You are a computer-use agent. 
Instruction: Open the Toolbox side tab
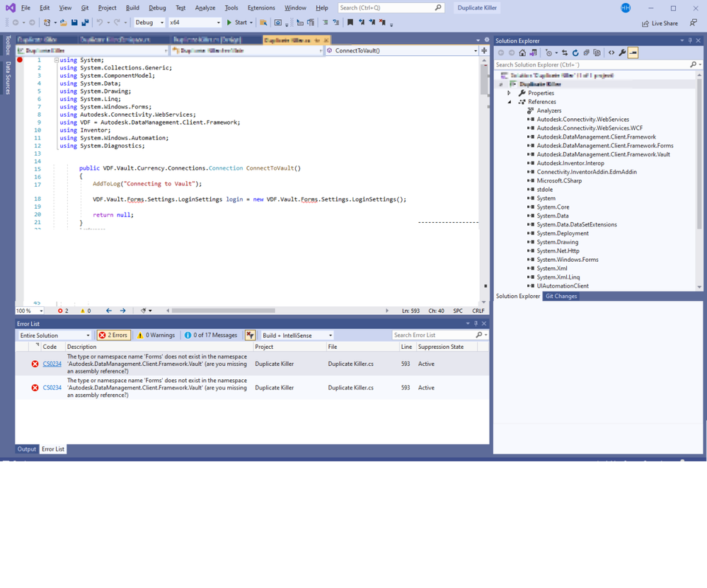pos(7,45)
